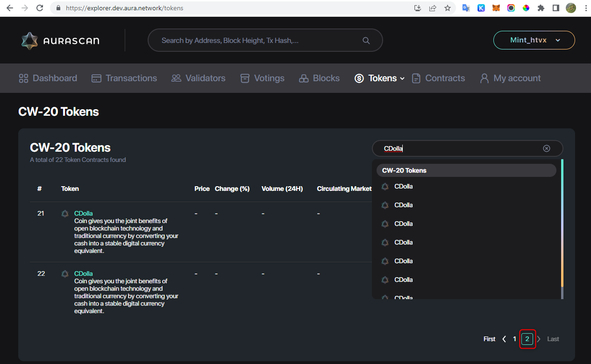Go to page 1
591x364 pixels.
[515, 339]
